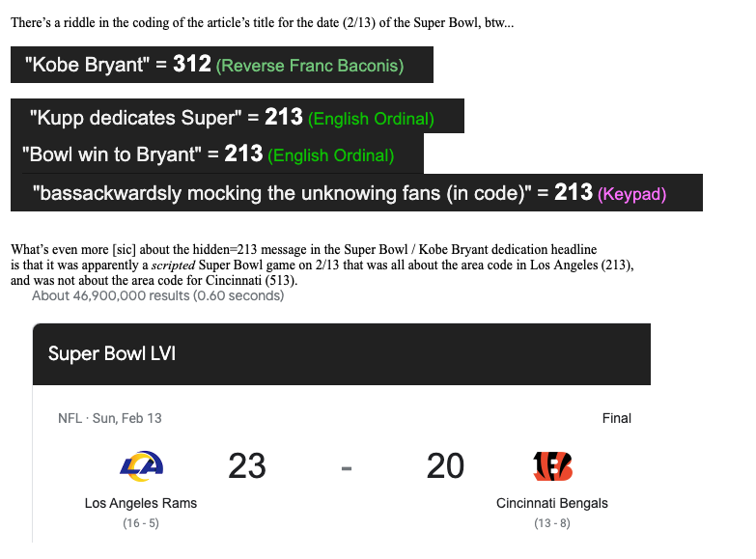Click the pink "Keypad" cipher label
This screenshot has width=756, height=559.
(632, 194)
